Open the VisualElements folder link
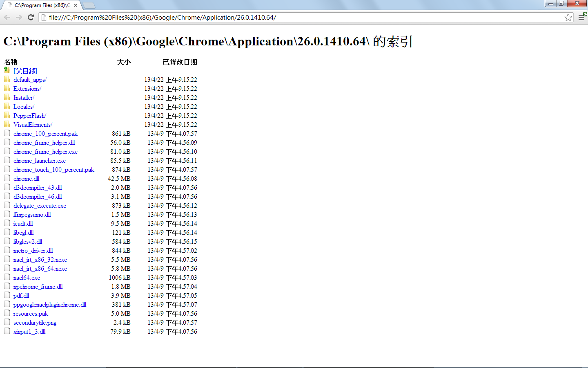This screenshot has height=368, width=588. (x=33, y=125)
